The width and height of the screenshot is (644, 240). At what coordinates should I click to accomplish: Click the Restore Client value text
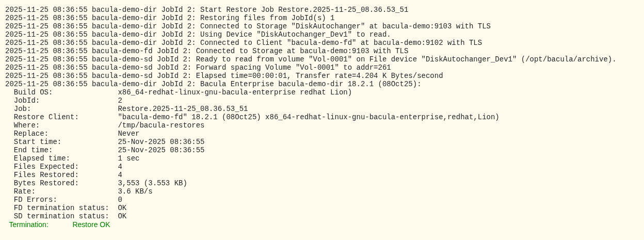[x=308, y=117]
